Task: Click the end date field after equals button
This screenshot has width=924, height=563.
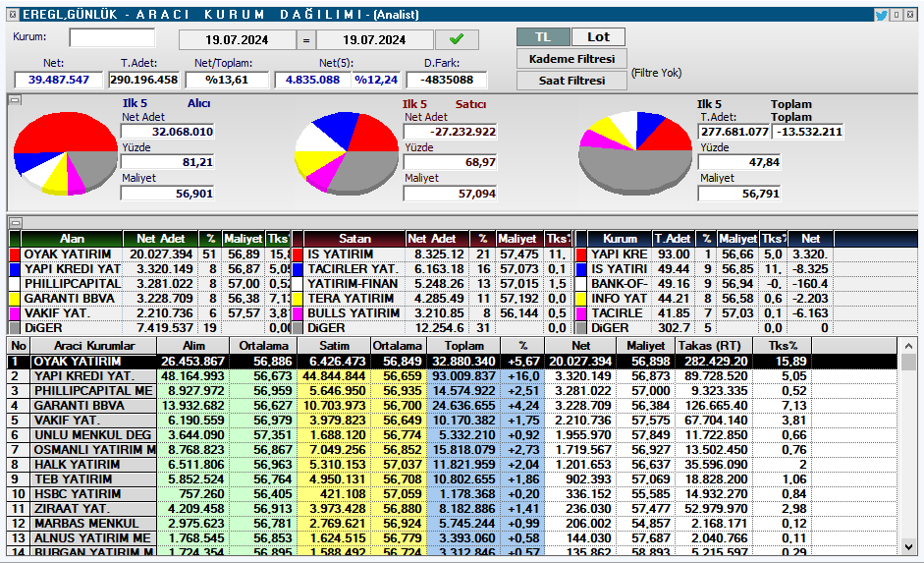Action: (x=374, y=40)
